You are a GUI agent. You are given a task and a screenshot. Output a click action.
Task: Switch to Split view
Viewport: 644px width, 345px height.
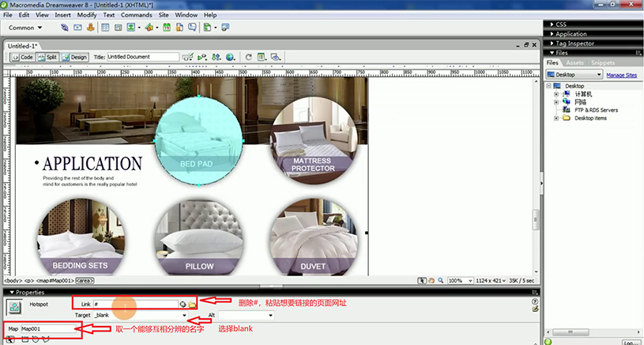pyautogui.click(x=48, y=57)
